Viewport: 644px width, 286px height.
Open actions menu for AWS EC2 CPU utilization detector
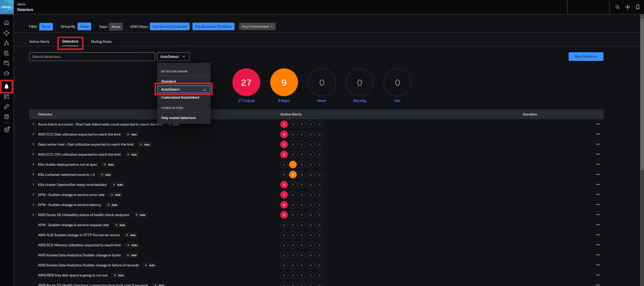598,154
